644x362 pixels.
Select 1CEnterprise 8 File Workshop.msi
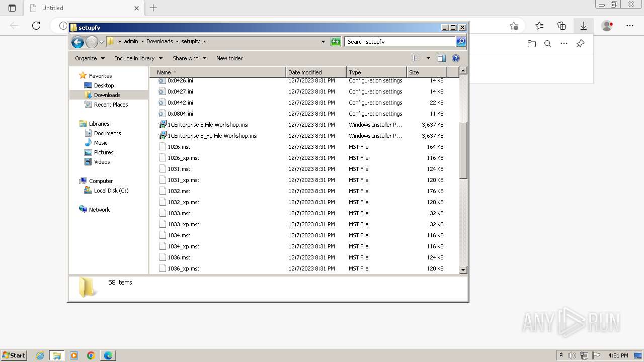point(208,125)
